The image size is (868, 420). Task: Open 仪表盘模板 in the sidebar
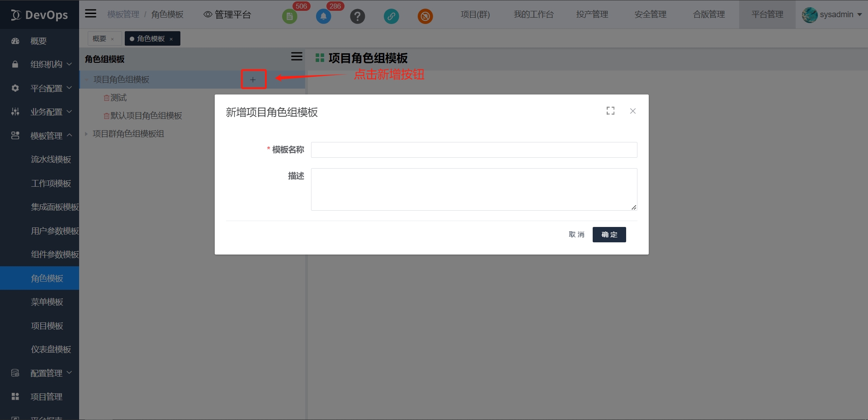pyautogui.click(x=51, y=349)
